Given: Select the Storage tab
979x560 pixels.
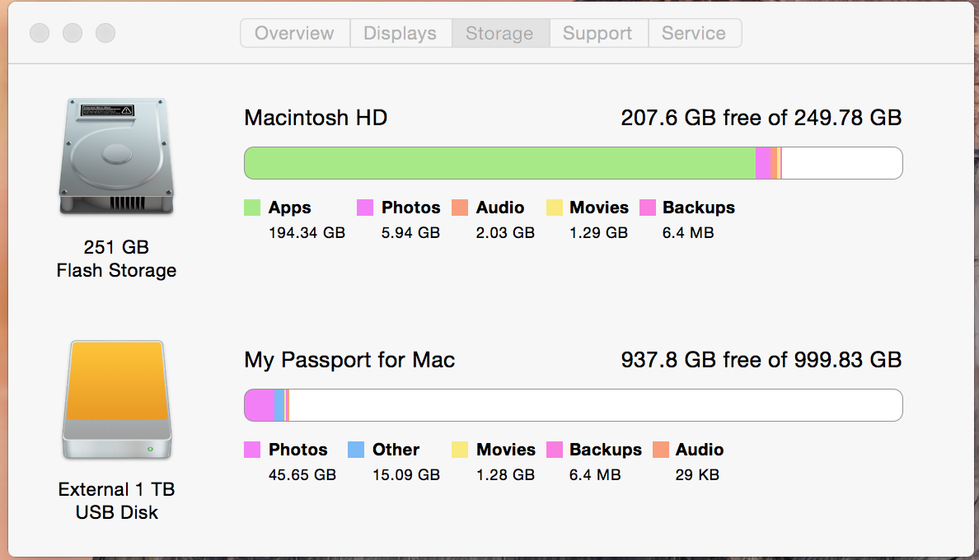Looking at the screenshot, I should (499, 34).
